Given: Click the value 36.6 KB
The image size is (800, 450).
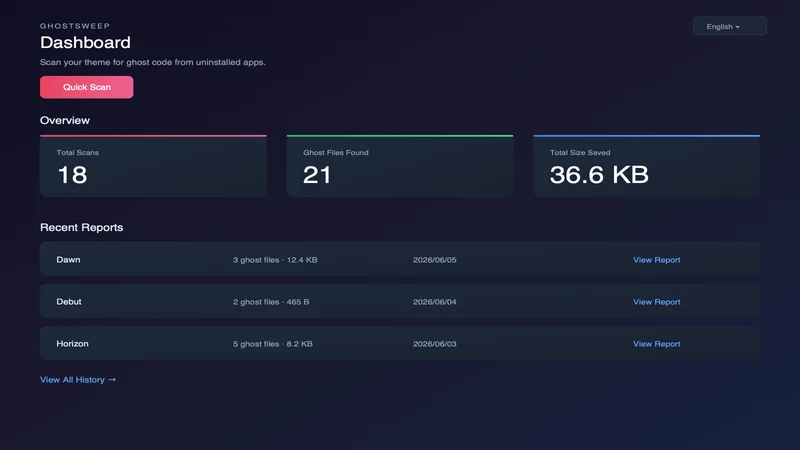Looking at the screenshot, I should coord(599,175).
